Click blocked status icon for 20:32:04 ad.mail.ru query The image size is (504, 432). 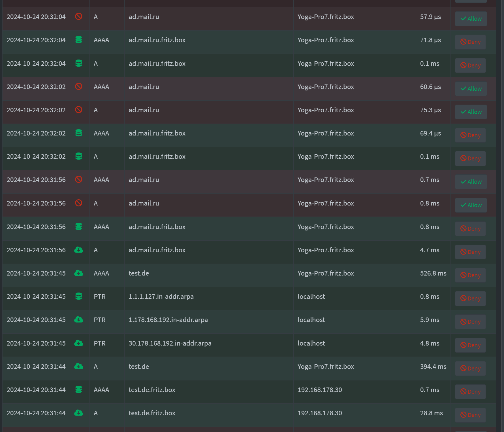click(79, 16)
